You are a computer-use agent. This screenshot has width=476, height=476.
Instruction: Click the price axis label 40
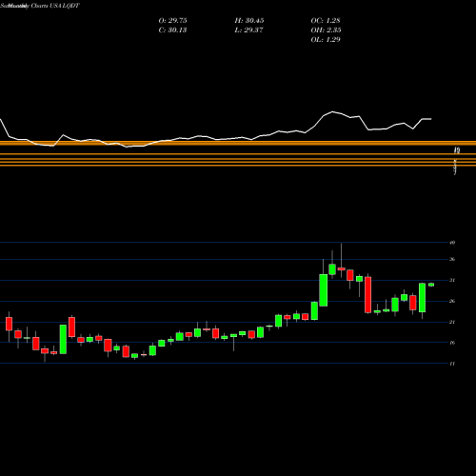pyautogui.click(x=452, y=243)
